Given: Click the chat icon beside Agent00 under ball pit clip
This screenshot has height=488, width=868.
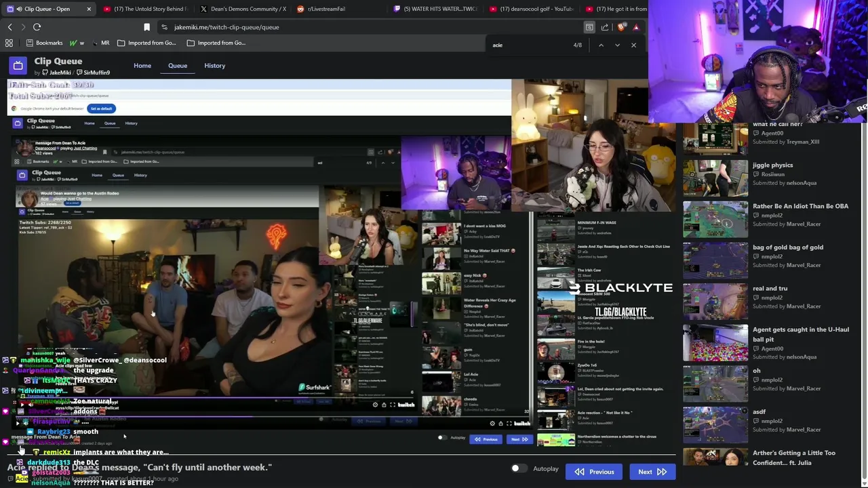Looking at the screenshot, I should pos(756,348).
